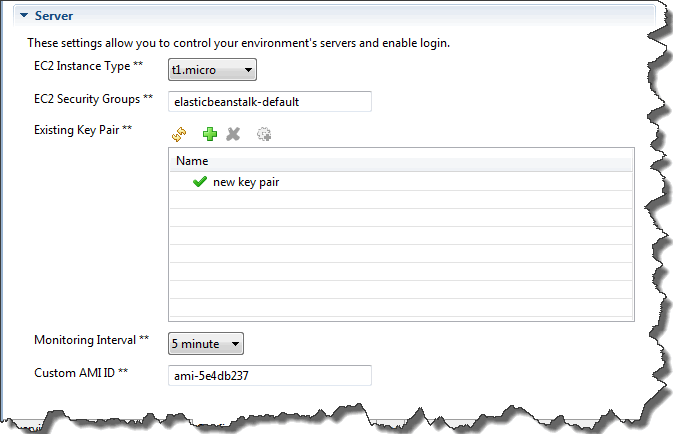Click the greyed gear icon above key table
Viewport: 673px width, 434px height.
pos(264,133)
